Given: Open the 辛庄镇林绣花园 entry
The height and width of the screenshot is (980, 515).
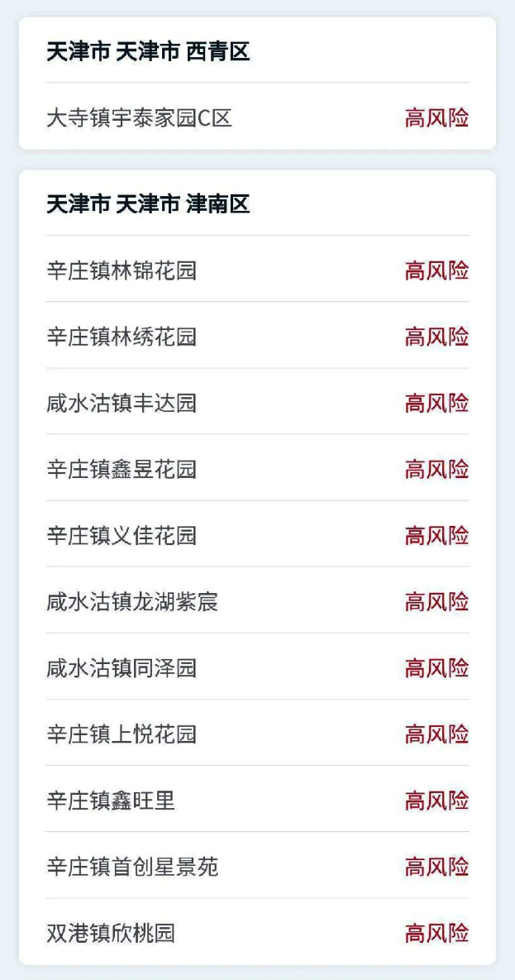Looking at the screenshot, I should click(x=257, y=337).
